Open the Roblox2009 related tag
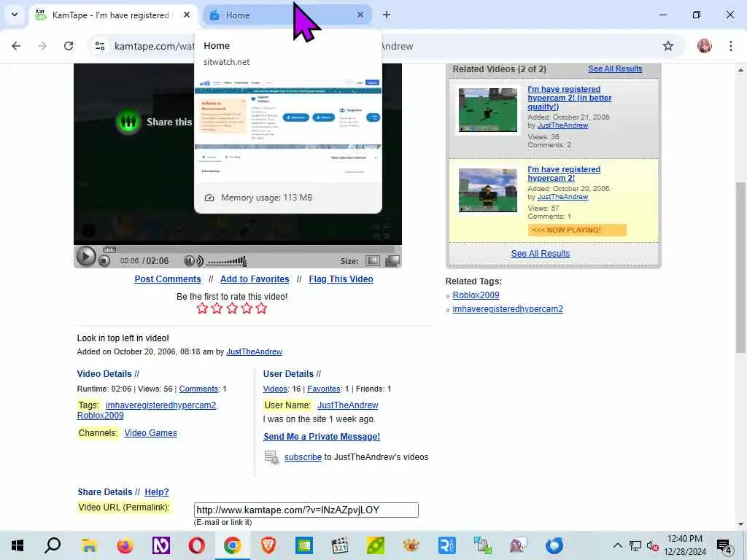The height and width of the screenshot is (560, 747). 476,295
